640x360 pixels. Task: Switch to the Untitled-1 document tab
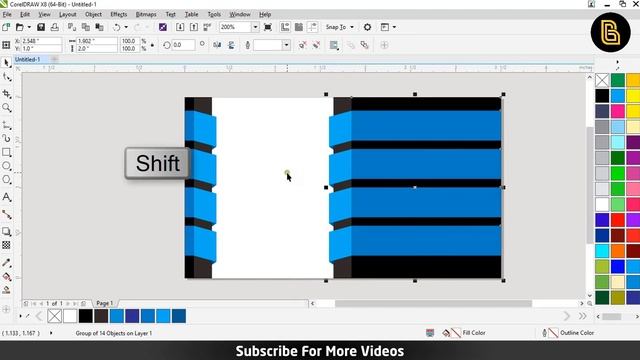point(27,60)
